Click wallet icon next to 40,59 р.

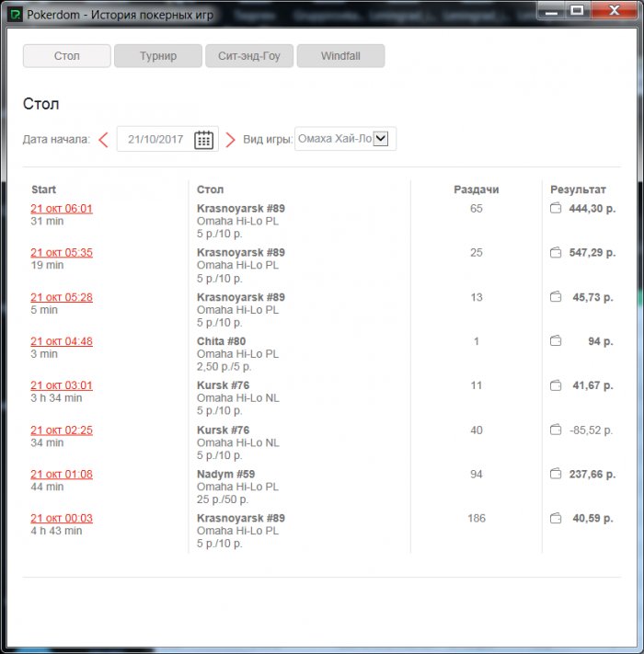tap(556, 519)
